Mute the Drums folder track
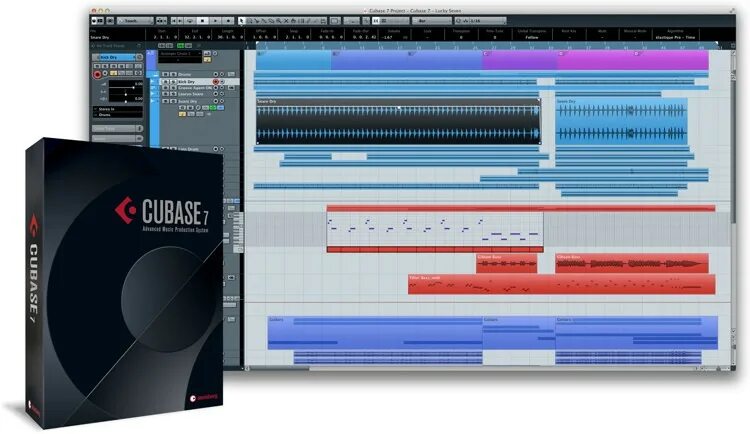The image size is (750, 434). point(165,74)
